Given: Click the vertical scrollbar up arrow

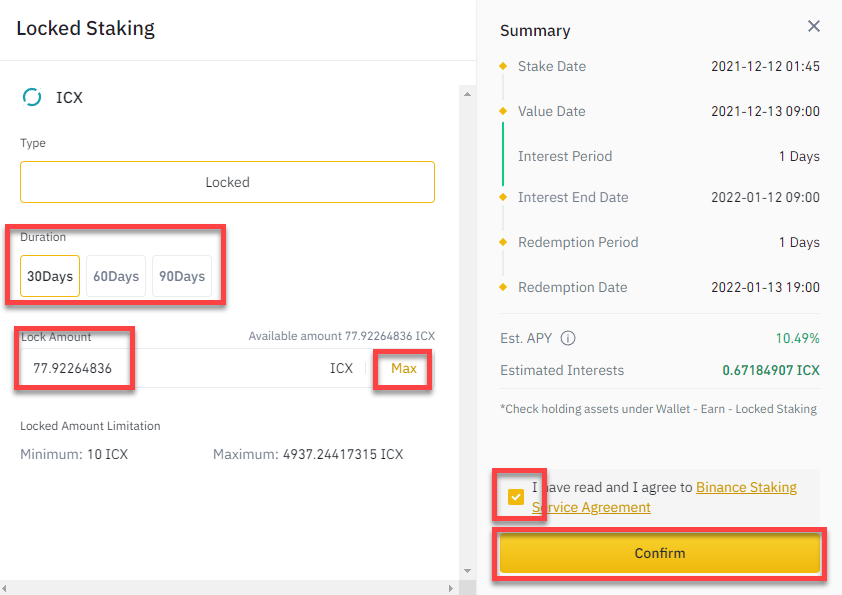Looking at the screenshot, I should pos(467,94).
